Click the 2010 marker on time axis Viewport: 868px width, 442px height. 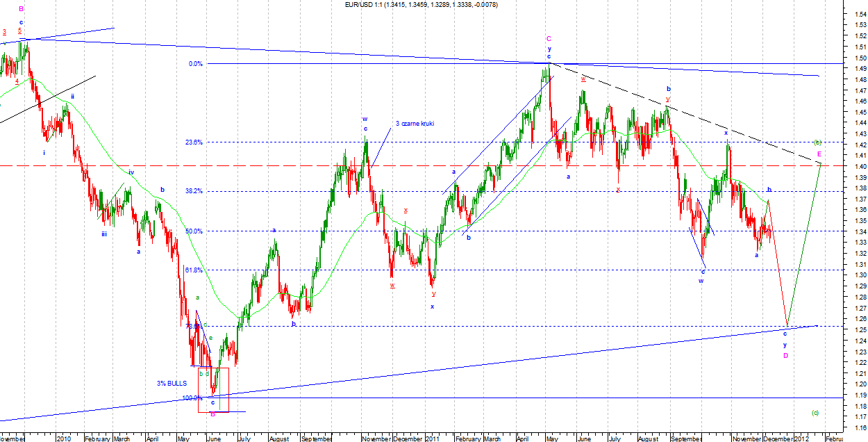coord(63,439)
